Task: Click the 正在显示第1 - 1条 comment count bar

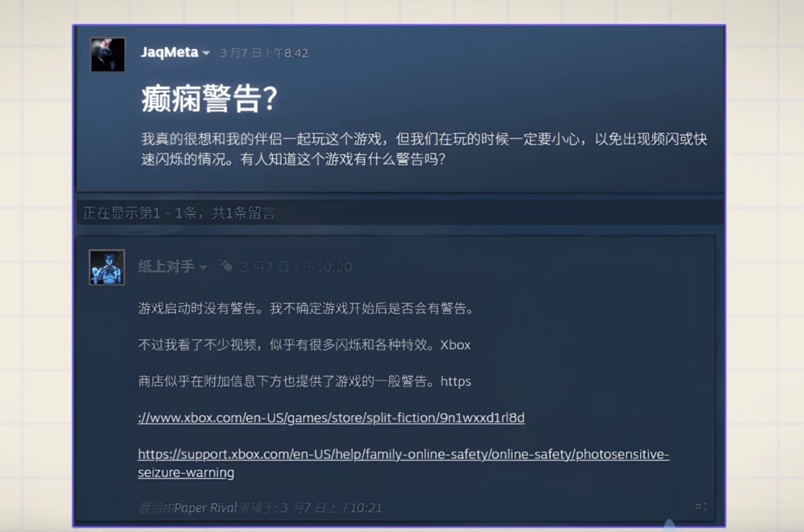Action: (179, 214)
